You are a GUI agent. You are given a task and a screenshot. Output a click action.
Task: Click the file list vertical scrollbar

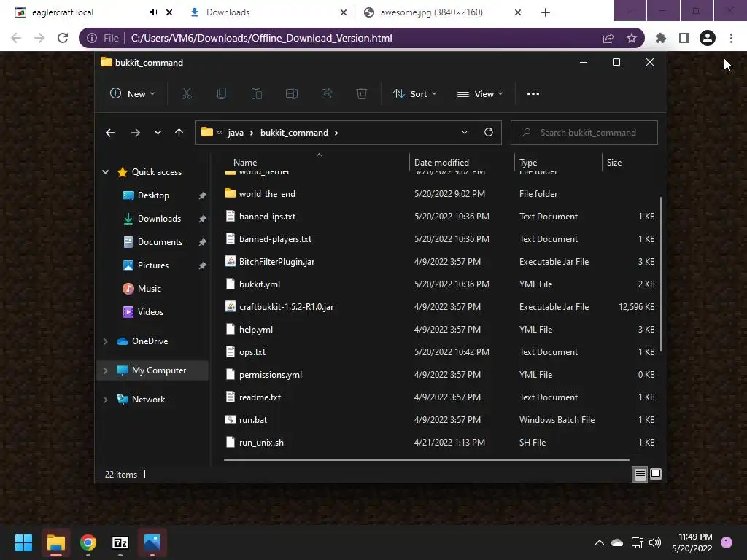(661, 275)
